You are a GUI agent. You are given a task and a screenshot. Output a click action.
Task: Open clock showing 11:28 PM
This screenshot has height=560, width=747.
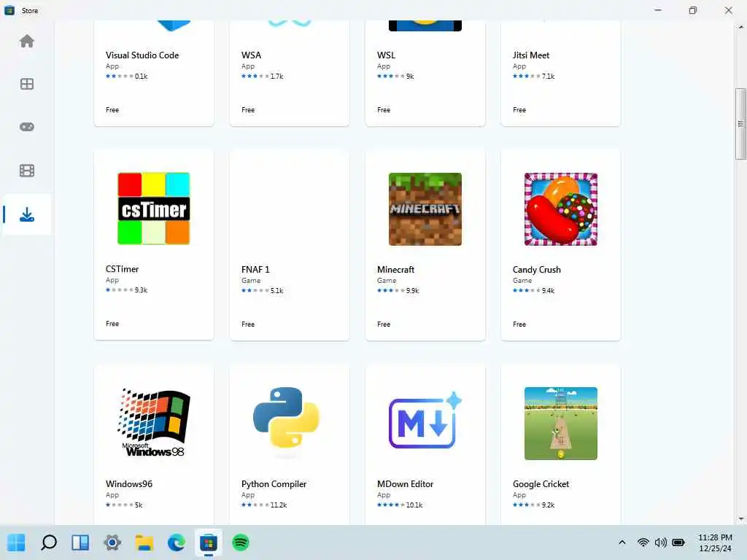click(x=715, y=542)
